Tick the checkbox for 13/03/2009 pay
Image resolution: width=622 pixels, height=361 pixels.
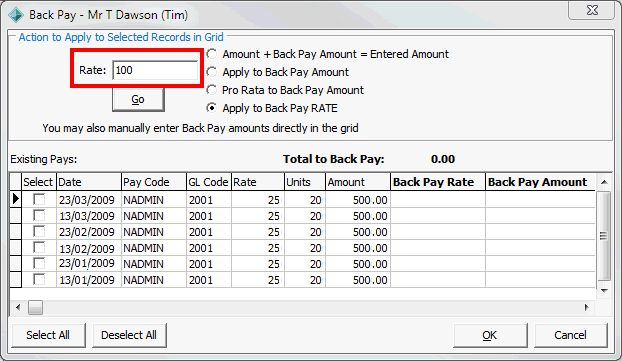(x=39, y=215)
